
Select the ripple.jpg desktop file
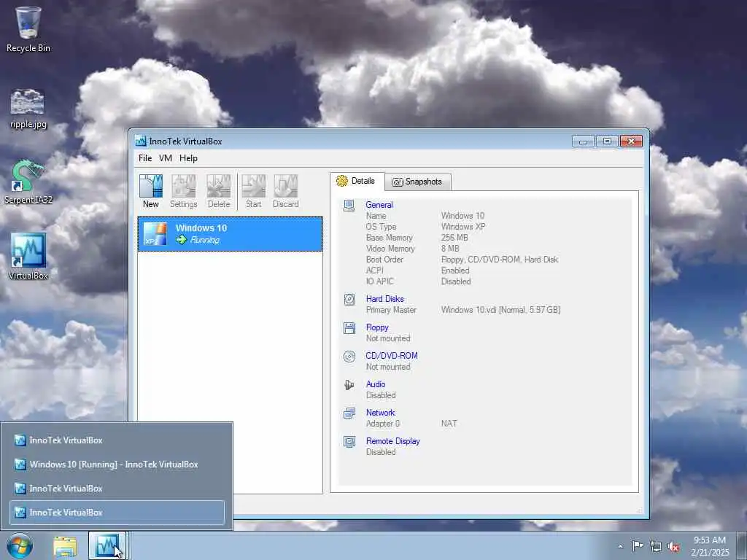pyautogui.click(x=28, y=109)
